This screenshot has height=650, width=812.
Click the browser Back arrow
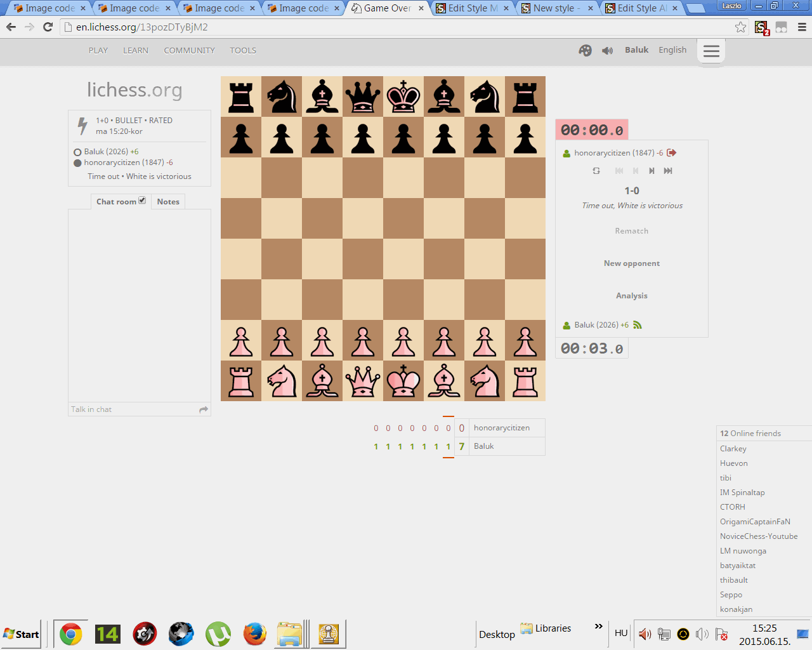[x=11, y=27]
